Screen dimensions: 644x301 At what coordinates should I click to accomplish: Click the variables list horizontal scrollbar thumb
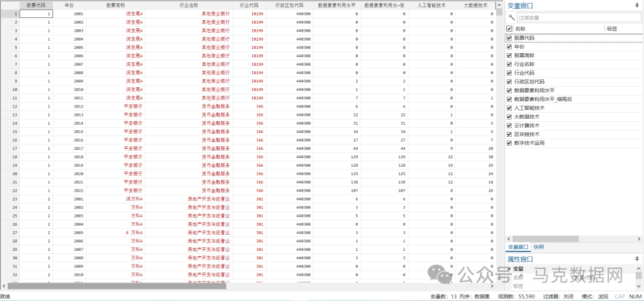pos(545,239)
